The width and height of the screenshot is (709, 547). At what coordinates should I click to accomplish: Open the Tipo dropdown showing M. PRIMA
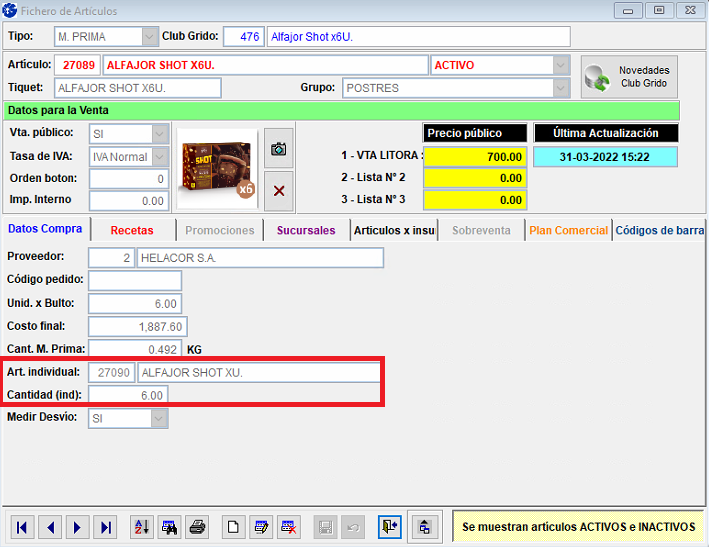coord(149,37)
